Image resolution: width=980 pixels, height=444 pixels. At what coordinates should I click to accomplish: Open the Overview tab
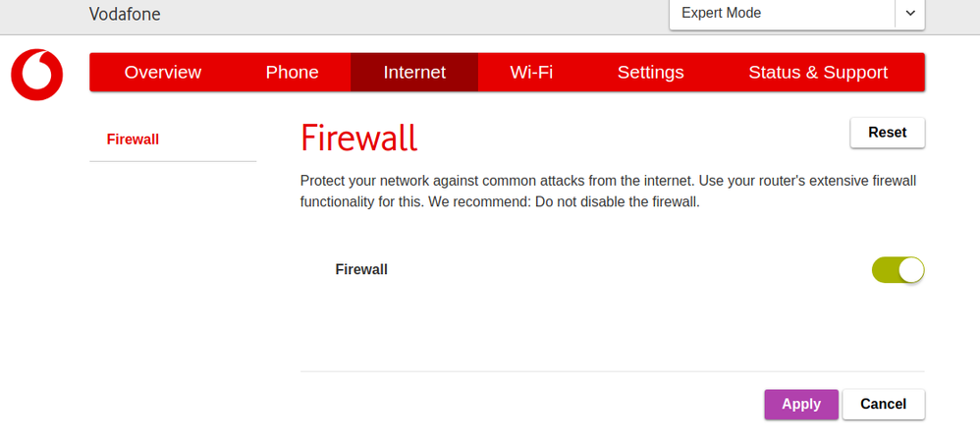163,73
